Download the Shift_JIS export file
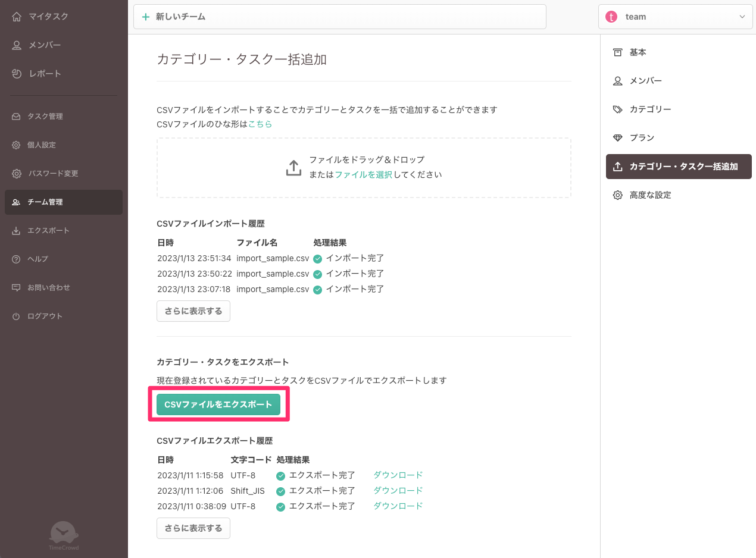This screenshot has width=756, height=558. pyautogui.click(x=398, y=491)
